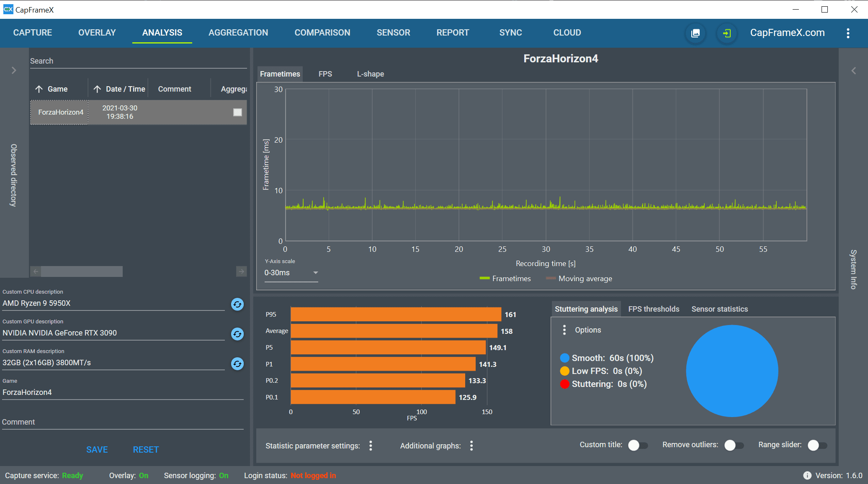Show the L-shape graph tab
868x484 pixels.
[371, 74]
